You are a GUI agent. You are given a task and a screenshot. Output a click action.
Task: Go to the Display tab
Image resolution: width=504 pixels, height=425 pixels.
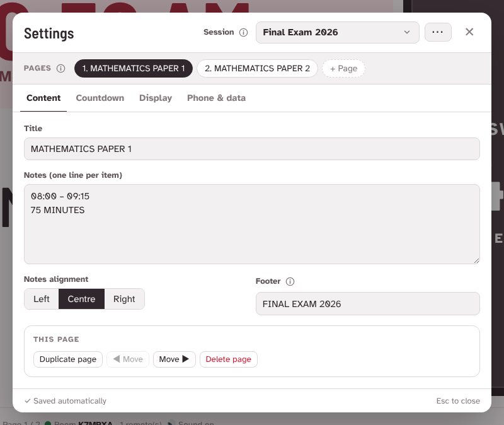pos(156,98)
